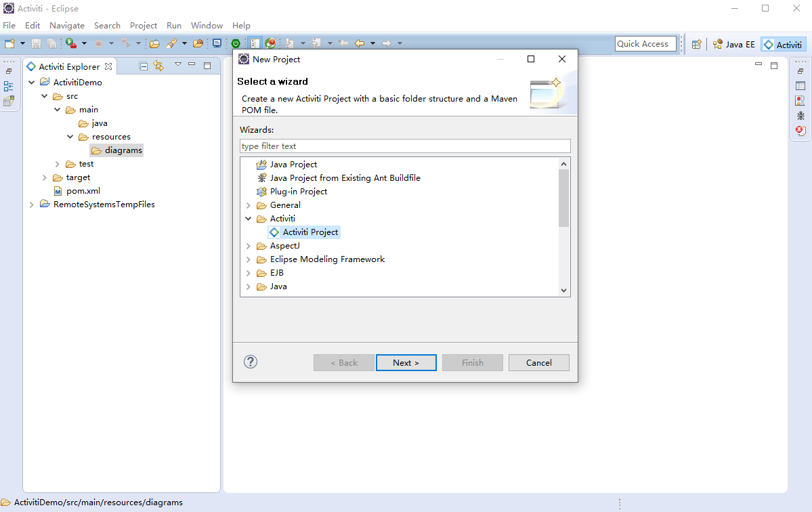
Task: Select Java Project from Existing Ant Buildfile
Action: (x=339, y=178)
